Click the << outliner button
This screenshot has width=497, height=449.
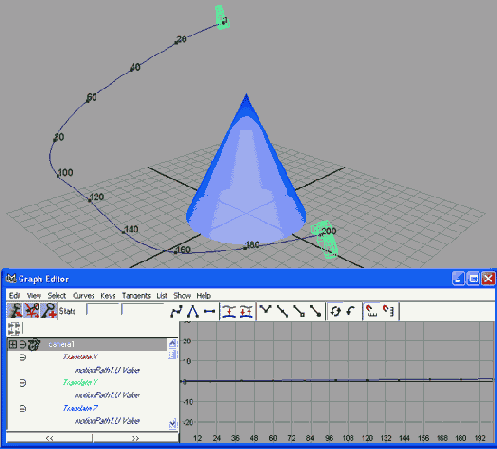[49, 438]
